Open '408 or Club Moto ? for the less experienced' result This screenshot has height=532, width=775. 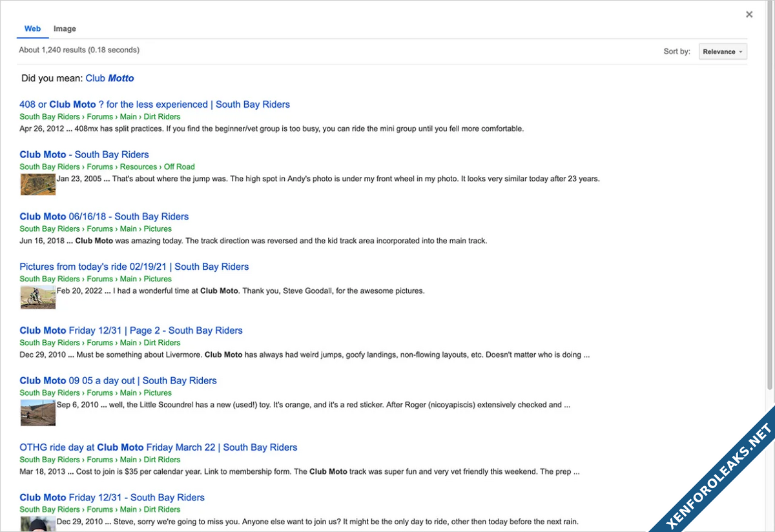[154, 105]
